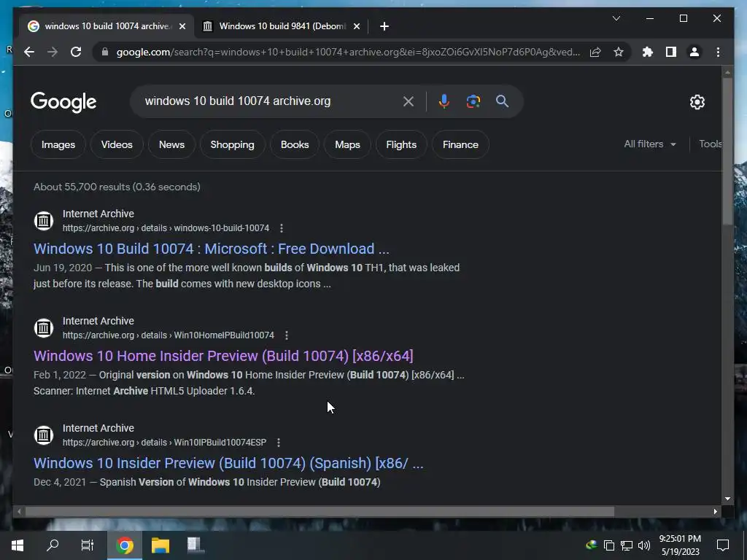Close the Windows 10 build 9841 tab
The height and width of the screenshot is (560, 747).
coord(356,26)
